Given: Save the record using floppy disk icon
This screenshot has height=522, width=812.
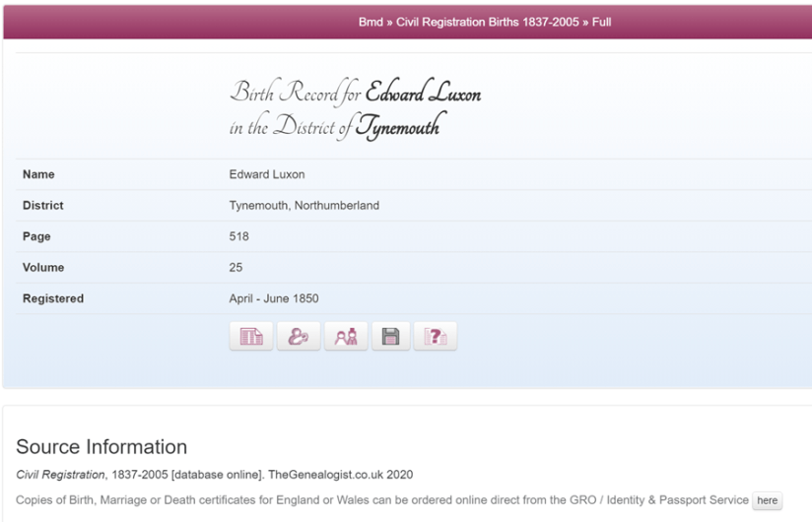Looking at the screenshot, I should pyautogui.click(x=390, y=336).
